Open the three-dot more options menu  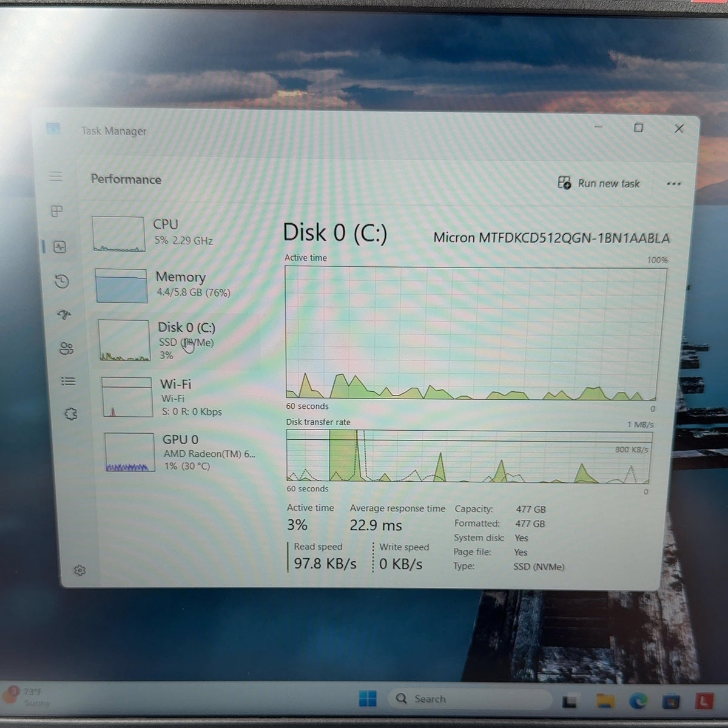pos(673,184)
